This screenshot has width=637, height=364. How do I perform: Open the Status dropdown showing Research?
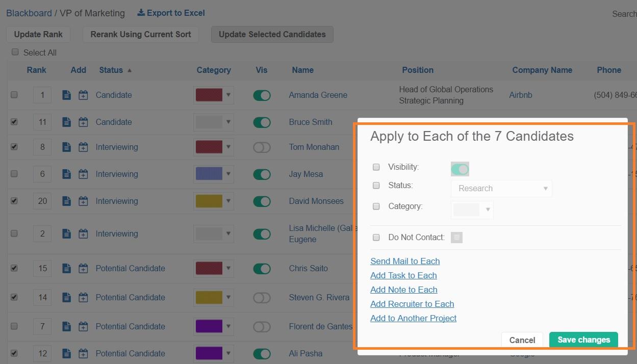[x=501, y=188]
